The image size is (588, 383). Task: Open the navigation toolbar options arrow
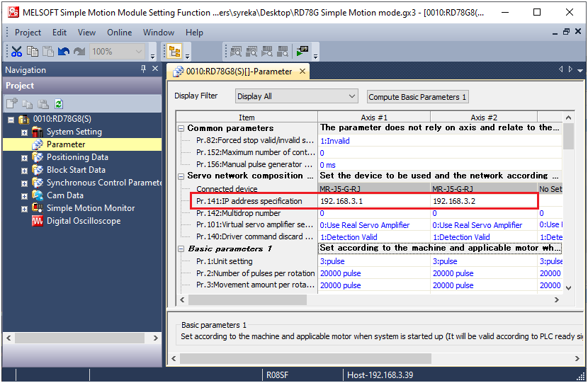[x=187, y=57]
